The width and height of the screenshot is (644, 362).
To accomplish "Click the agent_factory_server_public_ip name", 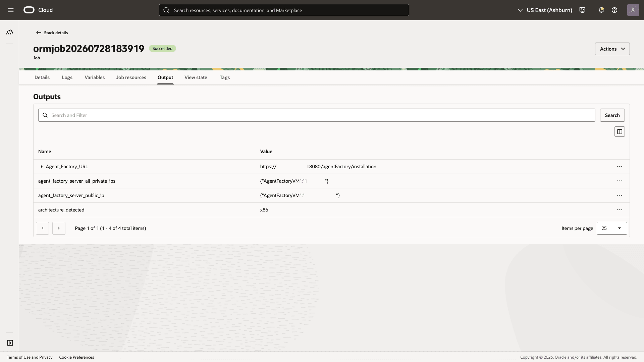I will pyautogui.click(x=71, y=195).
